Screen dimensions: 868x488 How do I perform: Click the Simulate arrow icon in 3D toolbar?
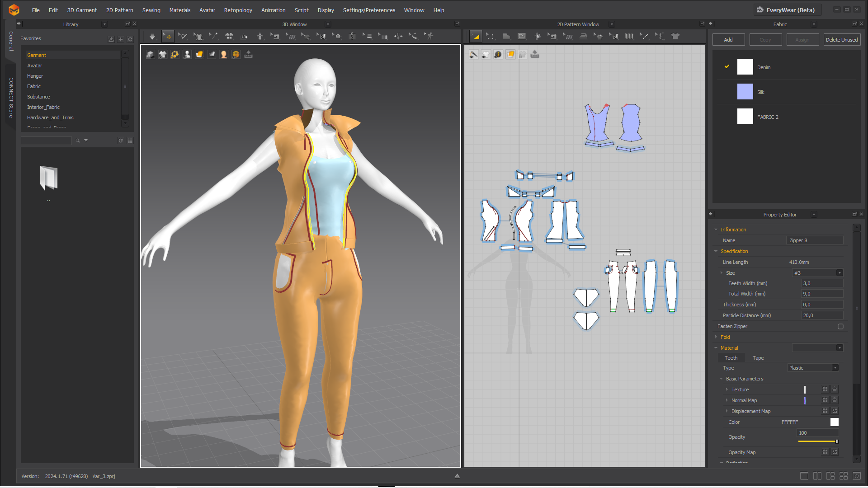pyautogui.click(x=152, y=37)
